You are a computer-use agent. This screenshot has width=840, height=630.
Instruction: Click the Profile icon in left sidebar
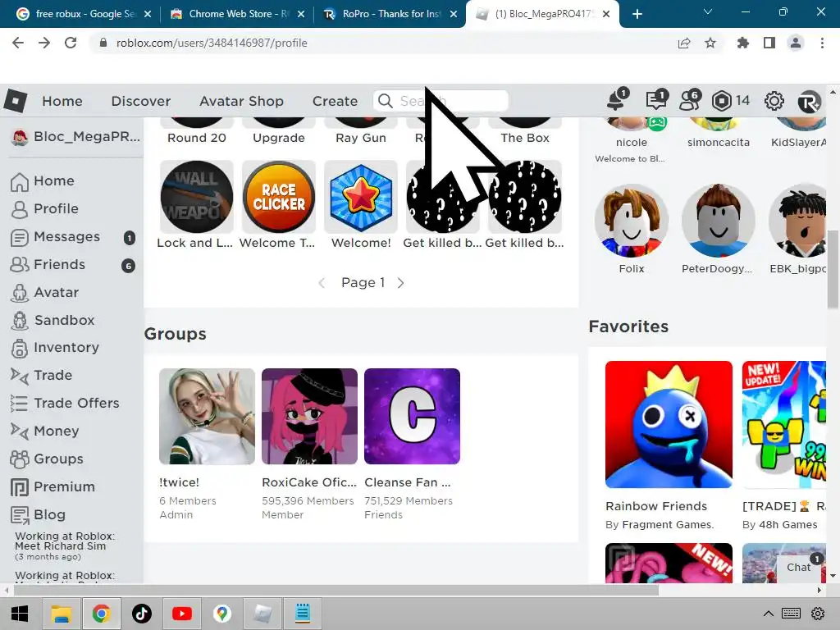20,209
